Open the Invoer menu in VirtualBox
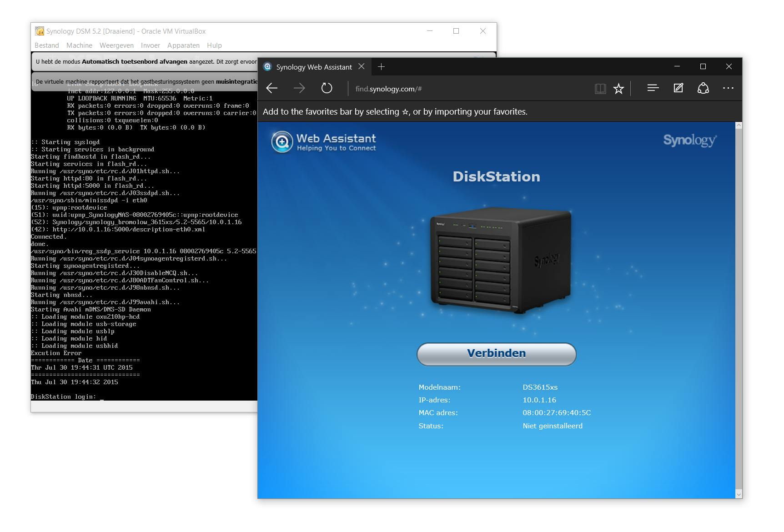The image size is (784, 532). tap(151, 45)
